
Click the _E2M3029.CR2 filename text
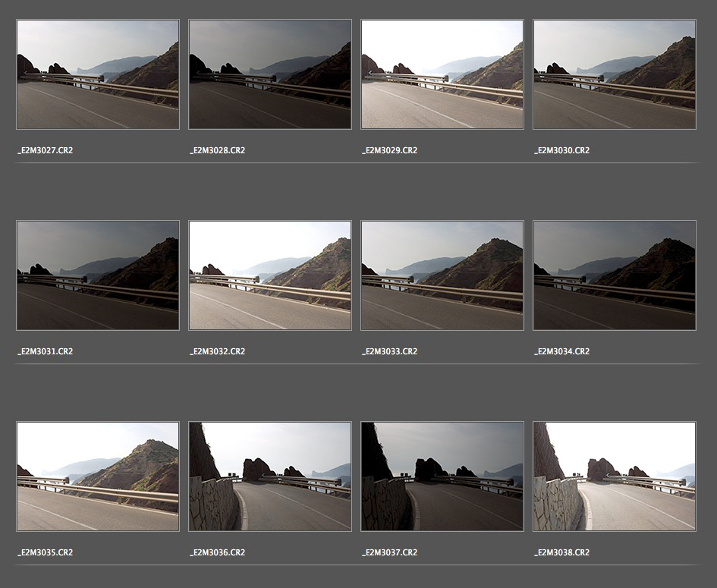[390, 150]
